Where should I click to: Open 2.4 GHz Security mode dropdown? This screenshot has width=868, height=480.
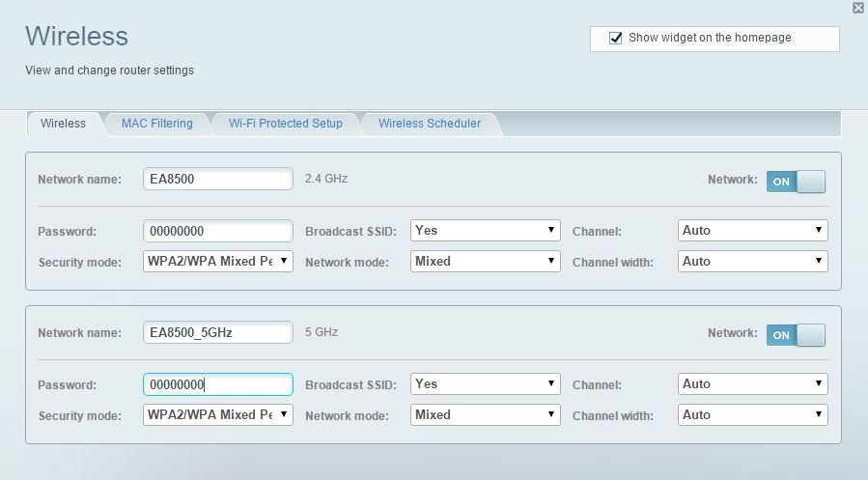click(x=218, y=262)
